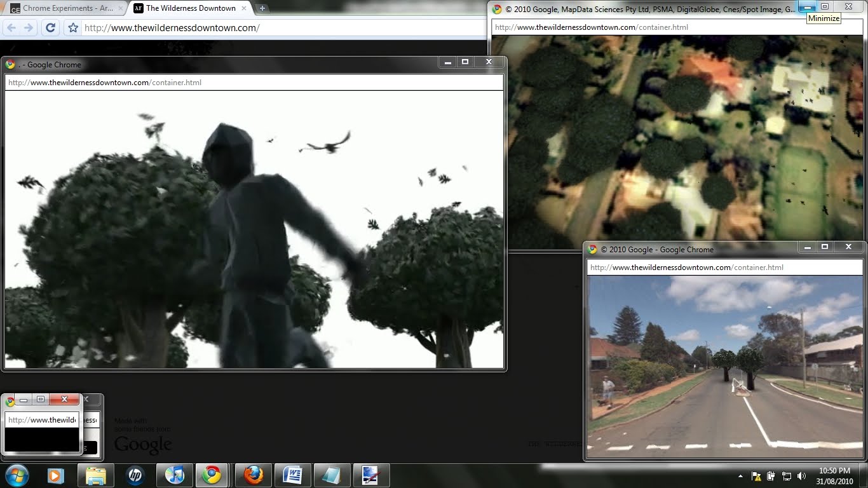The width and height of the screenshot is (868, 488).
Task: Close the street view popup window
Action: [x=848, y=247]
